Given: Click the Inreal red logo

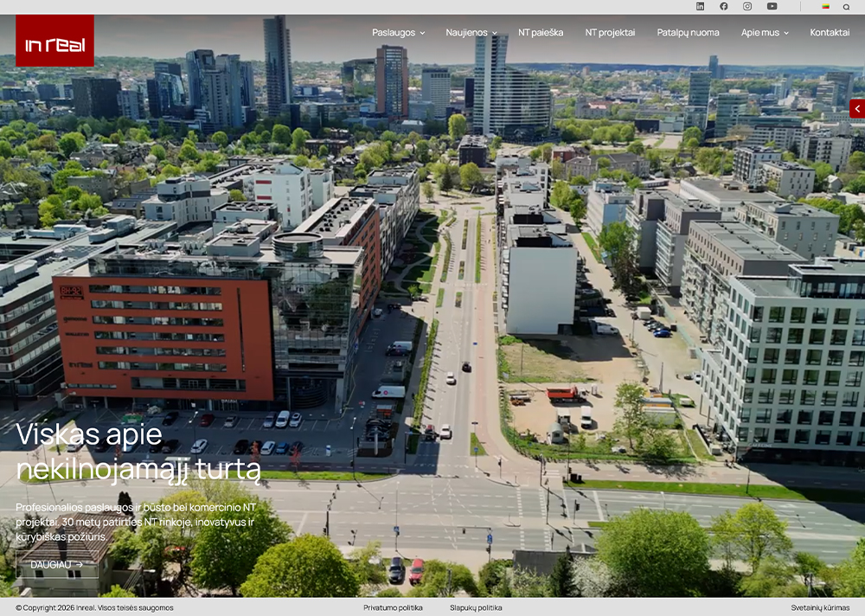Looking at the screenshot, I should 54,41.
